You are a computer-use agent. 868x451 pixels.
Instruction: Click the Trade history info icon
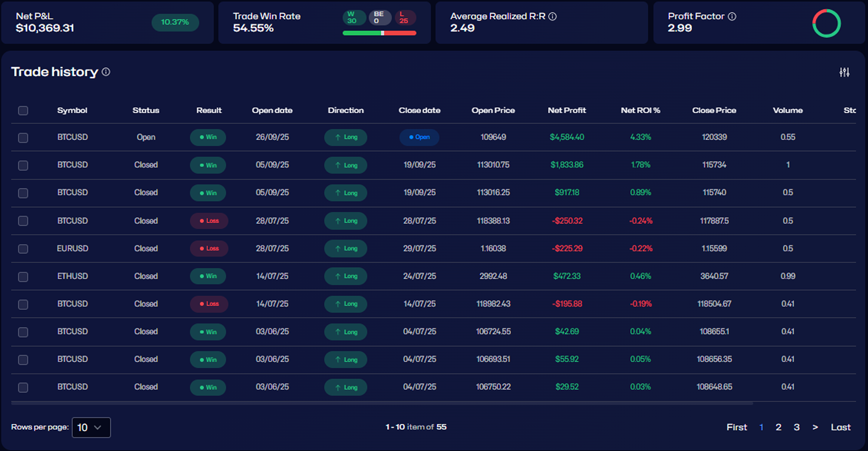106,72
